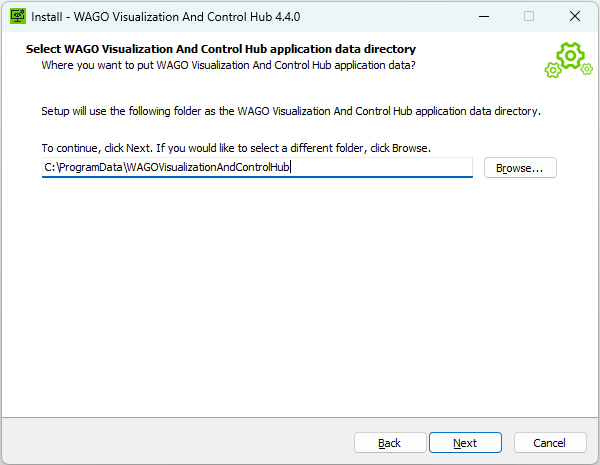Viewport: 600px width, 465px height.
Task: Click the "Setup will use the following folder" text
Action: (290, 110)
